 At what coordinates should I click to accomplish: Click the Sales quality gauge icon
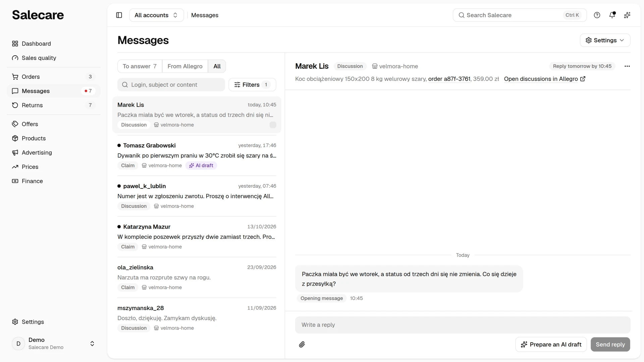click(x=15, y=58)
